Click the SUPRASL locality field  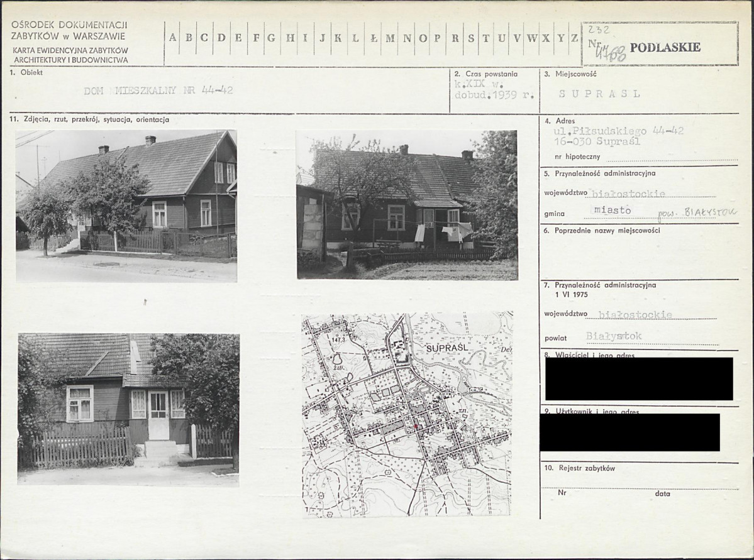pyautogui.click(x=599, y=94)
